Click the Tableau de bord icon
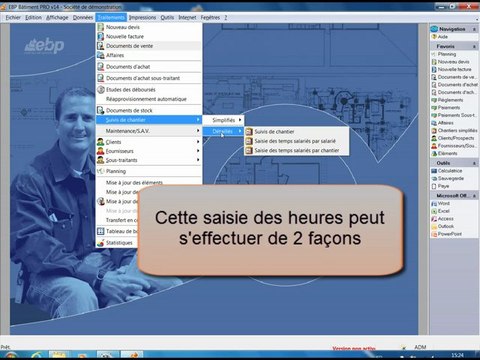Viewport: 480px width, 360px height. point(101,231)
